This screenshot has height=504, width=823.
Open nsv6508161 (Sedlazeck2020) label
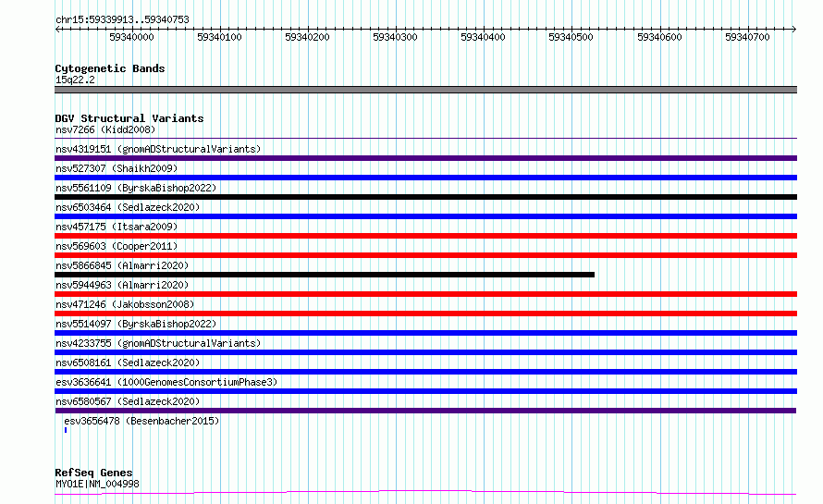128,363
